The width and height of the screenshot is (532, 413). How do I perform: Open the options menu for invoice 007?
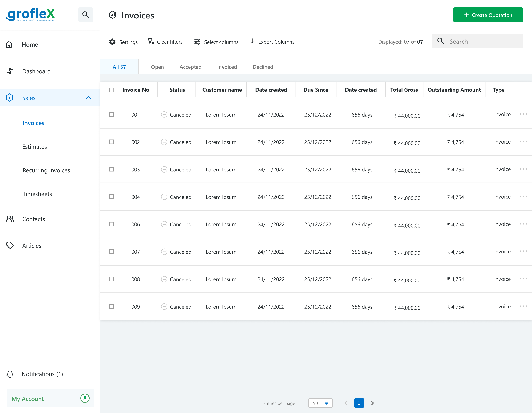523,252
